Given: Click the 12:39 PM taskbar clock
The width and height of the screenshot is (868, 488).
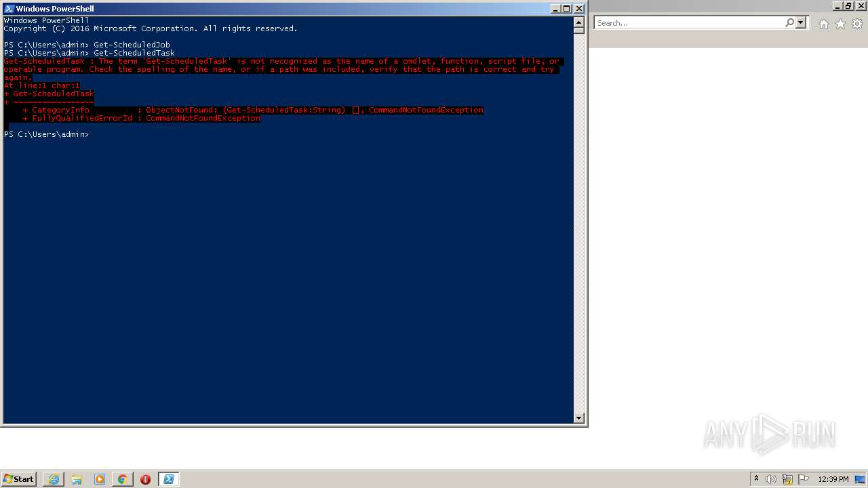Looking at the screenshot, I should [x=833, y=479].
